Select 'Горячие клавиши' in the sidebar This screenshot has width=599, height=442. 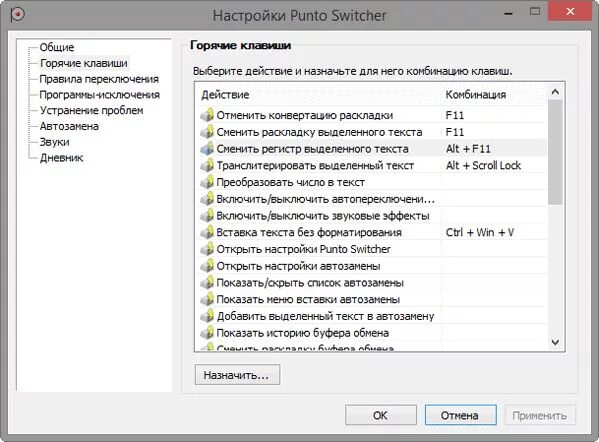point(84,63)
